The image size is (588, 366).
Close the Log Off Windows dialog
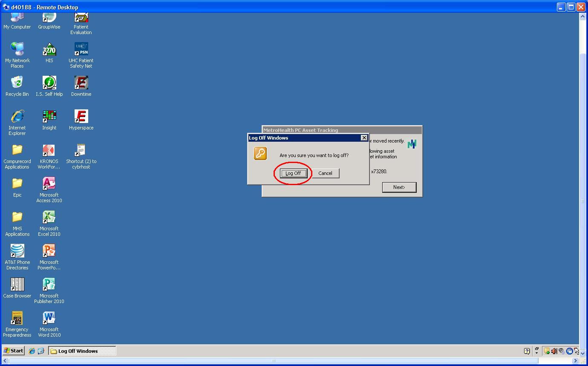(364, 138)
